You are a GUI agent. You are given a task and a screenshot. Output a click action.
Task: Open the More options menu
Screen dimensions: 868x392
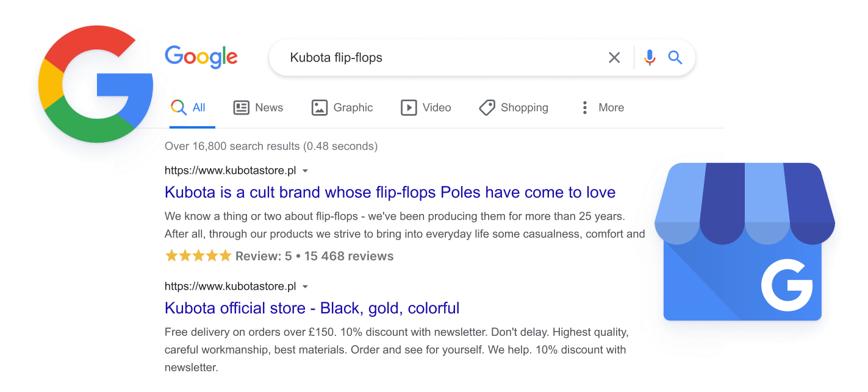pos(601,108)
